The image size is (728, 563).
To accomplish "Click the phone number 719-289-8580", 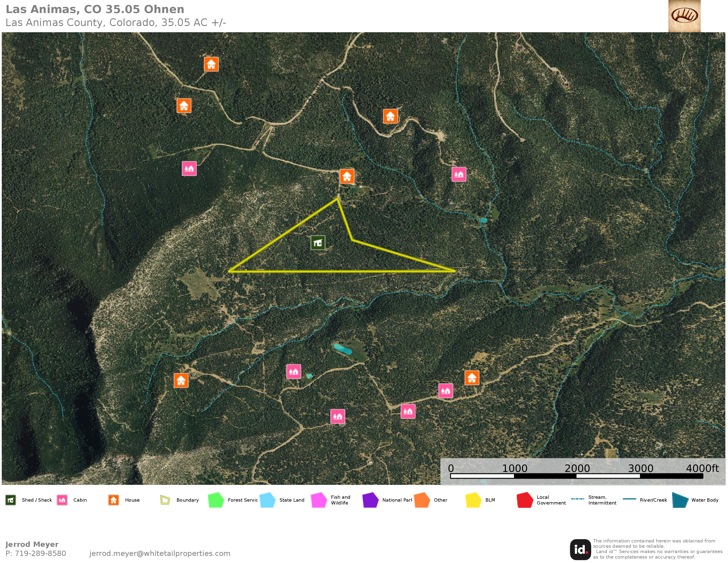I will [40, 553].
